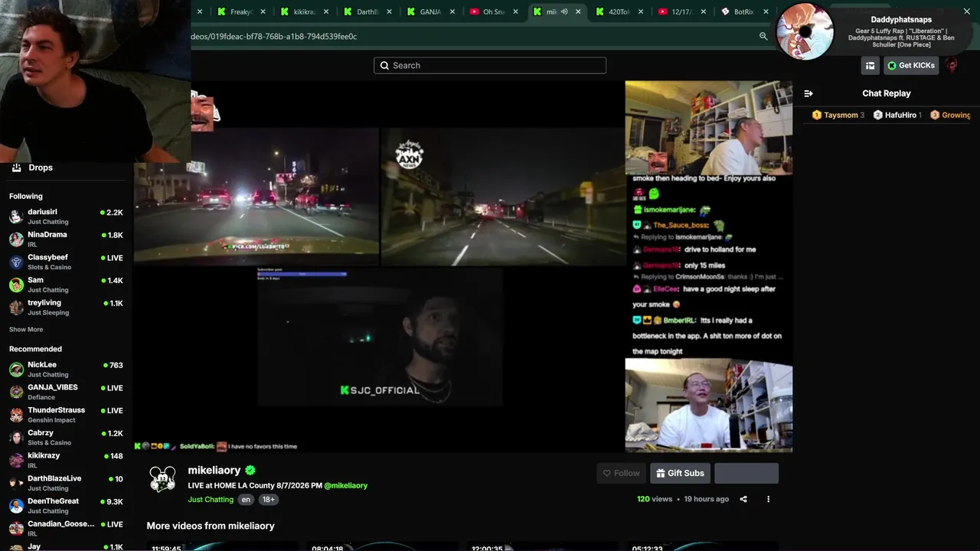Mute the mikeliaory tab audio icon

564,11
